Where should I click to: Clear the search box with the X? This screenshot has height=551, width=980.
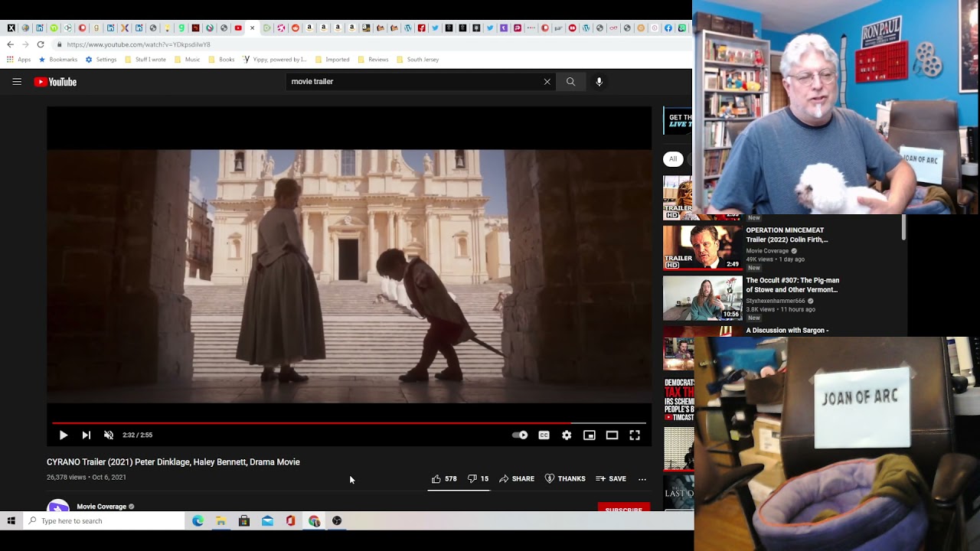click(547, 82)
